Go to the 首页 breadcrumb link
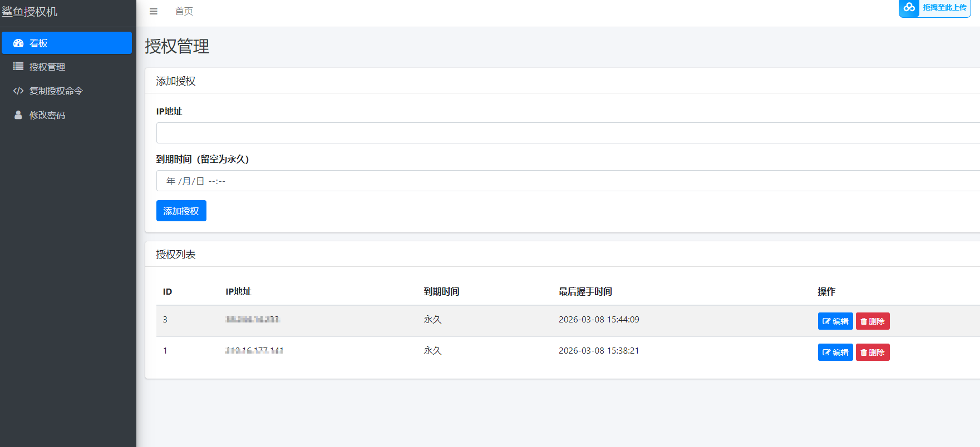 click(184, 11)
